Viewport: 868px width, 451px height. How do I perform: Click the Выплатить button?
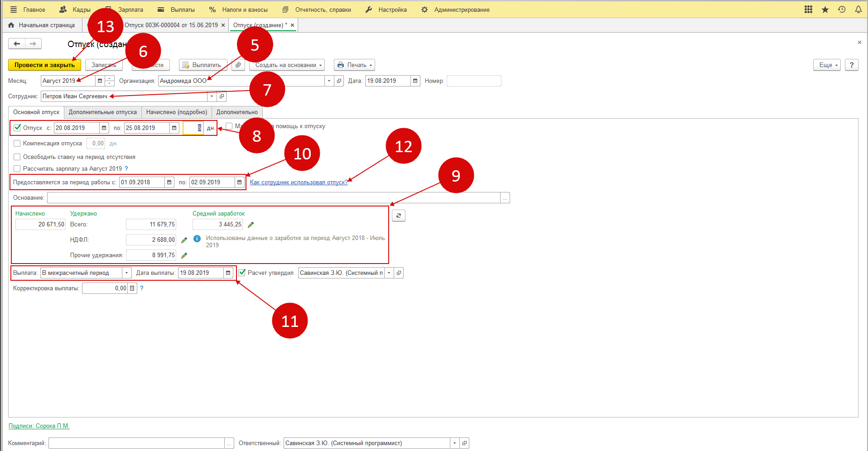(x=202, y=65)
